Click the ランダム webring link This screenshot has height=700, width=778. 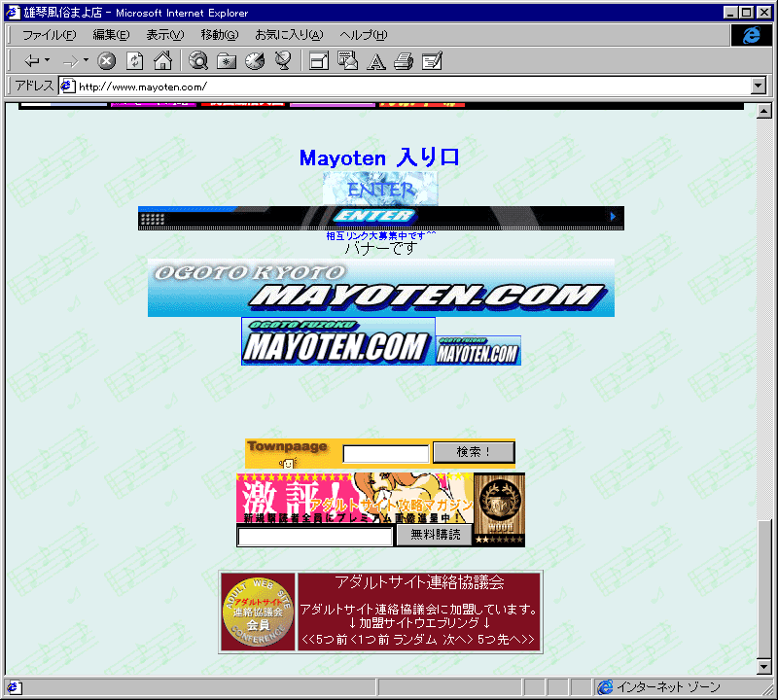pyautogui.click(x=415, y=640)
